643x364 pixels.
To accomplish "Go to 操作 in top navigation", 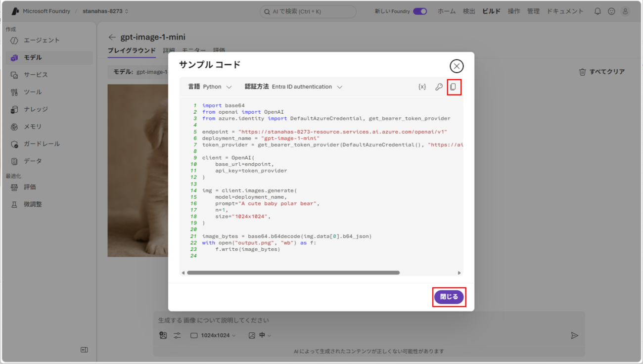I will (514, 11).
